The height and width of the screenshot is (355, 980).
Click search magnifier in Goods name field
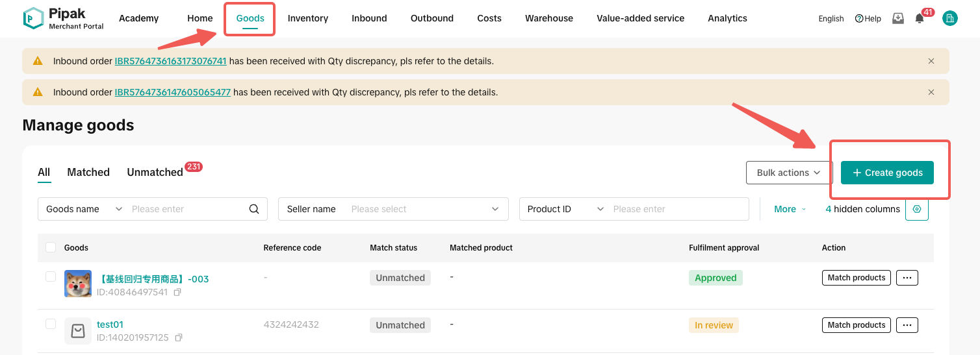coord(254,209)
